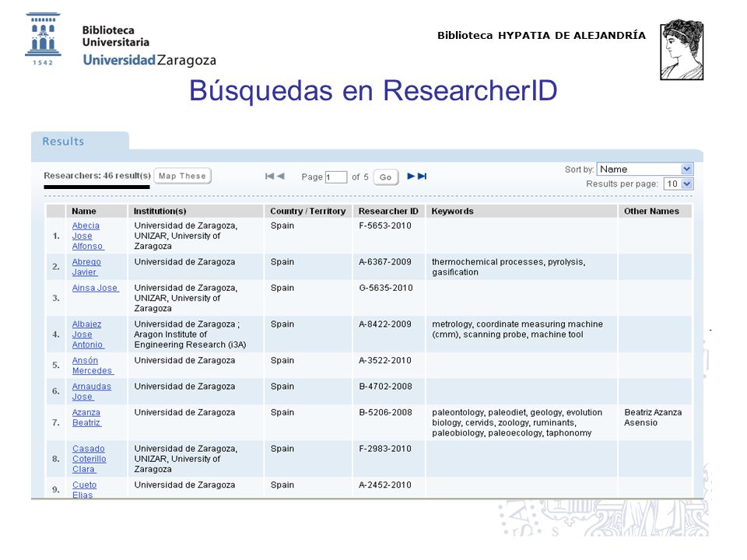This screenshot has width=747, height=560.
Task: Click the Other Names column header
Action: coord(651,211)
